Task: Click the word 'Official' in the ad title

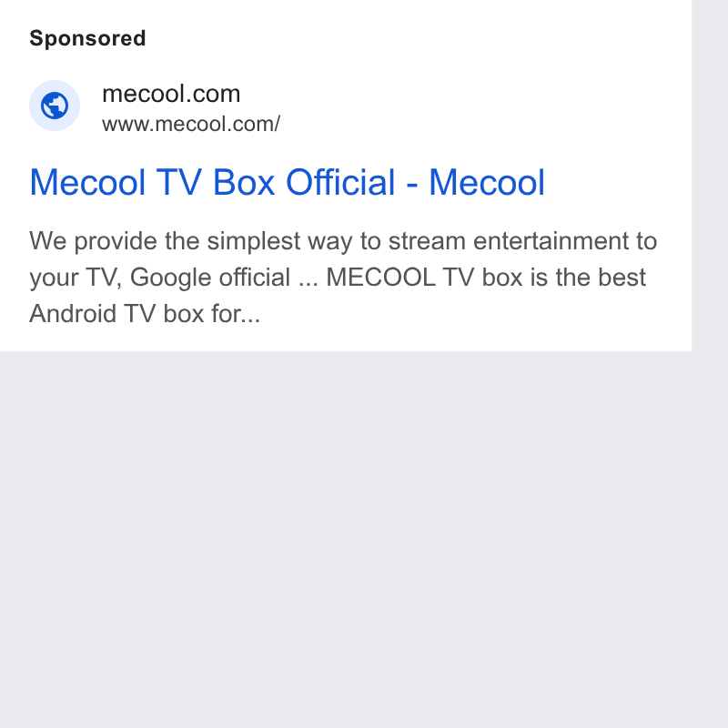Action: 340,183
